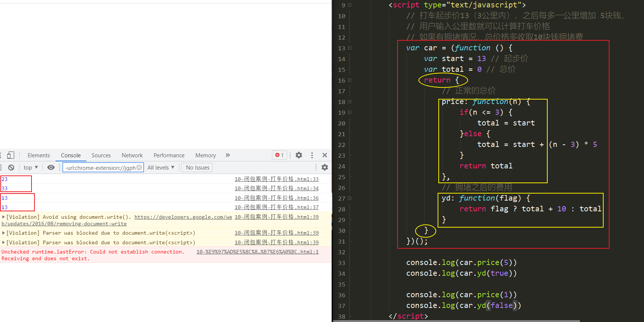Image resolution: width=644 pixels, height=322 pixels.
Task: Collapse the price function fold on line 18
Action: coord(349,102)
